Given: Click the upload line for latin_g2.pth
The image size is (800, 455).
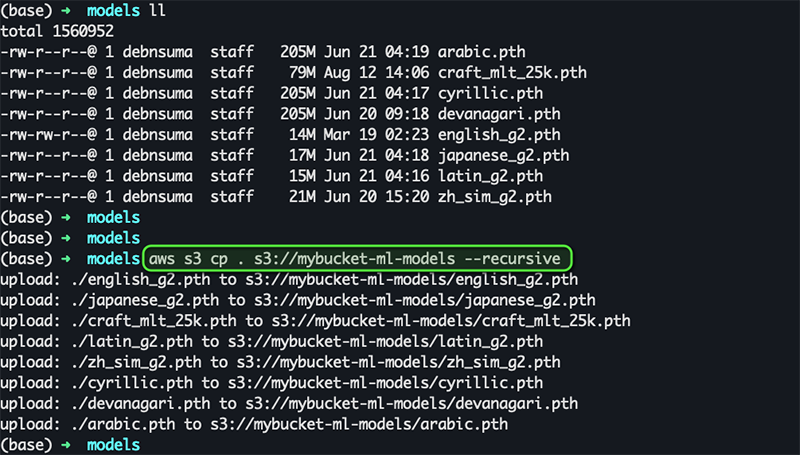Looking at the screenshot, I should point(271,342).
